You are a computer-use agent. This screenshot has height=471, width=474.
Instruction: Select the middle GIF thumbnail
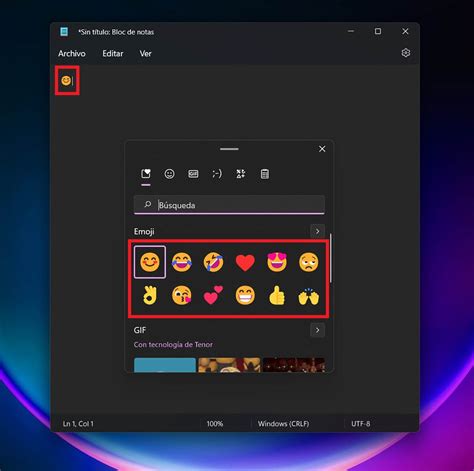pos(229,365)
